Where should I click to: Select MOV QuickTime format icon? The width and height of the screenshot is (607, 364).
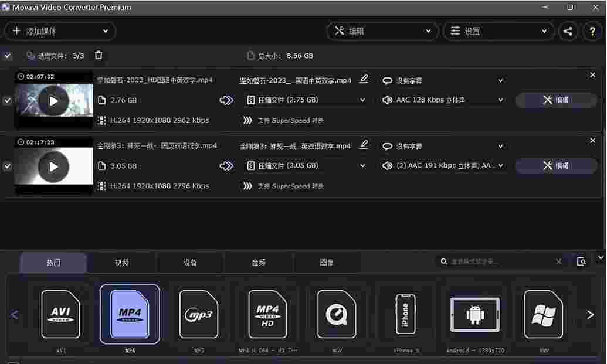pos(337,314)
